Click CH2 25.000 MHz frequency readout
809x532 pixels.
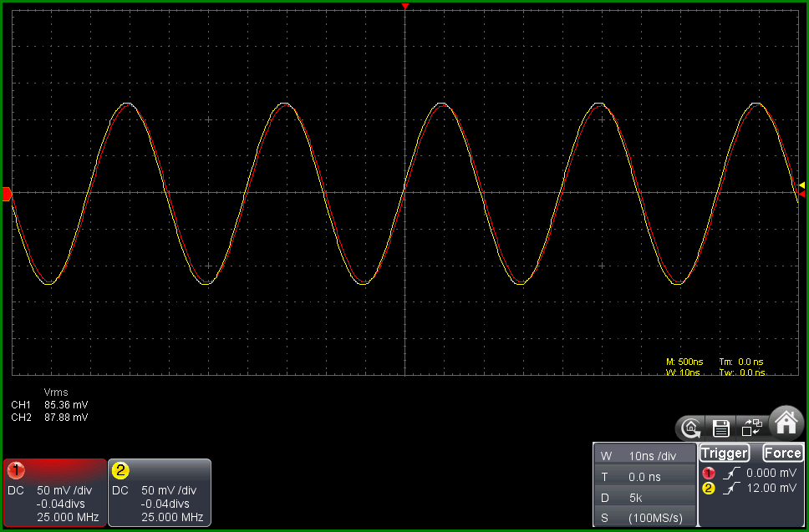point(172,517)
